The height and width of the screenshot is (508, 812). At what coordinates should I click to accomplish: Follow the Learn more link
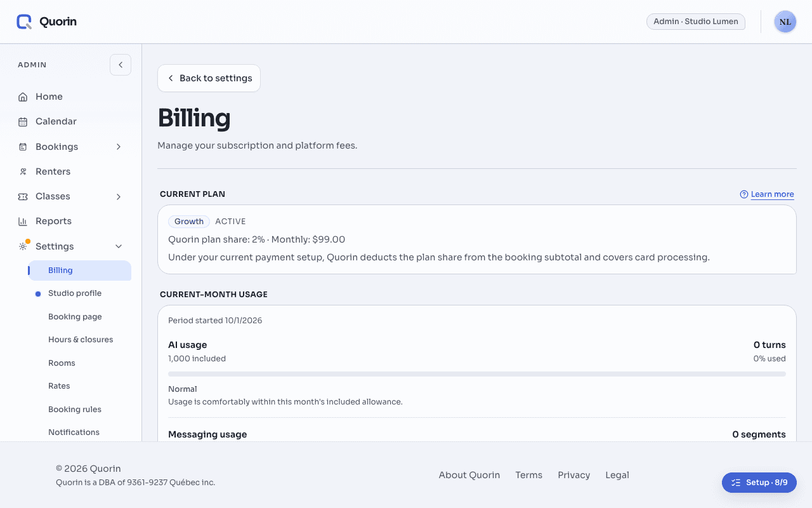(772, 194)
